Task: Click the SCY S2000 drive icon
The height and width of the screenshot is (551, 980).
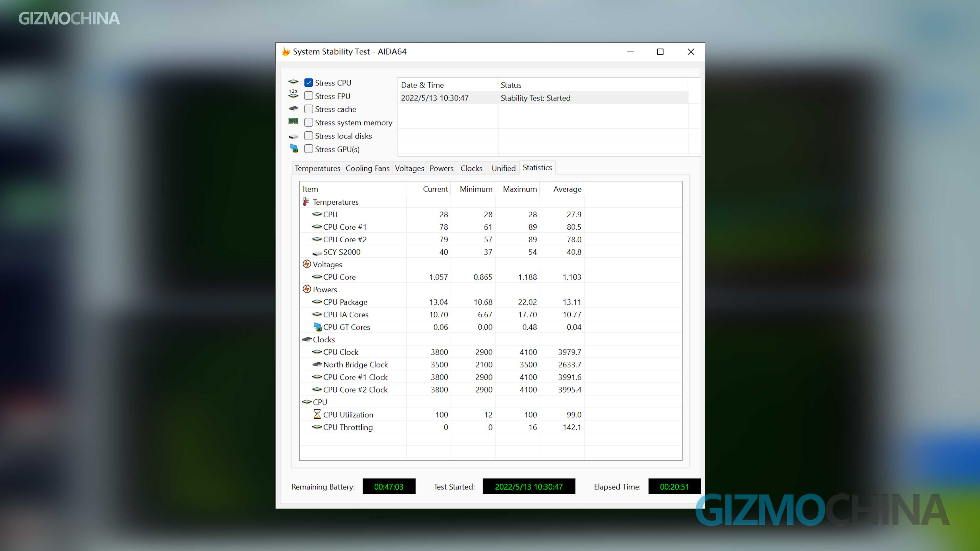Action: (317, 253)
